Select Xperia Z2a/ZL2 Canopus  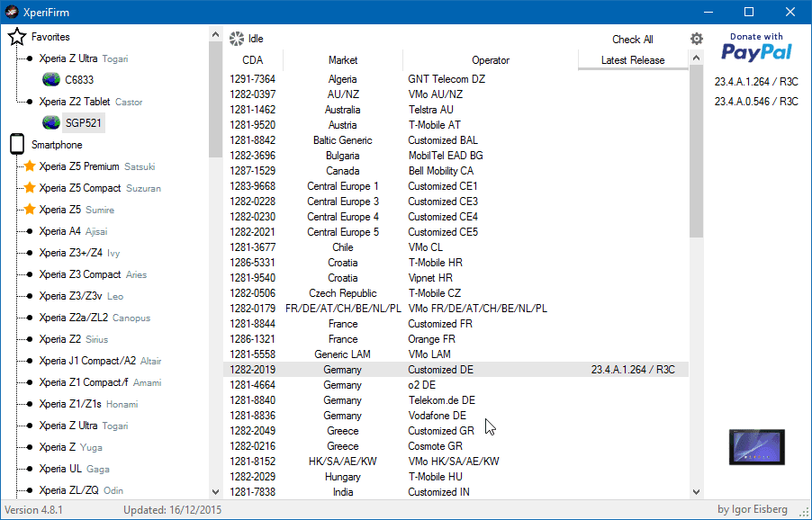(x=95, y=318)
